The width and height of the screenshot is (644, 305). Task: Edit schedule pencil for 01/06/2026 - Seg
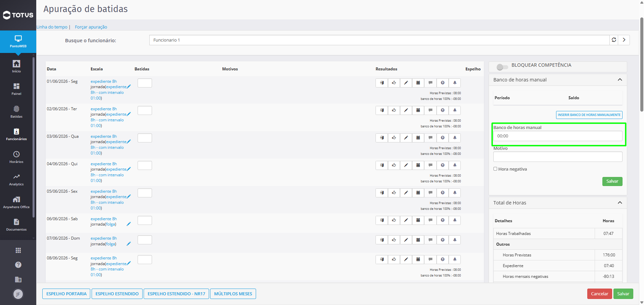click(x=129, y=86)
